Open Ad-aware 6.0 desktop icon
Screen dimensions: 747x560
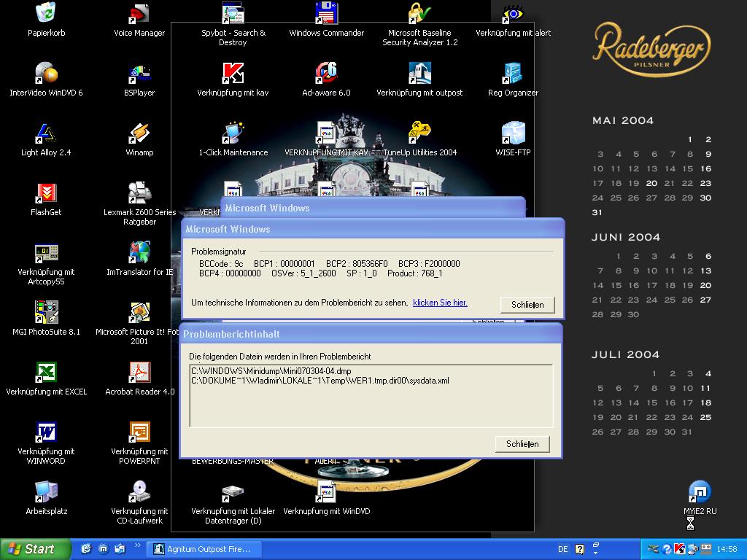click(x=326, y=79)
